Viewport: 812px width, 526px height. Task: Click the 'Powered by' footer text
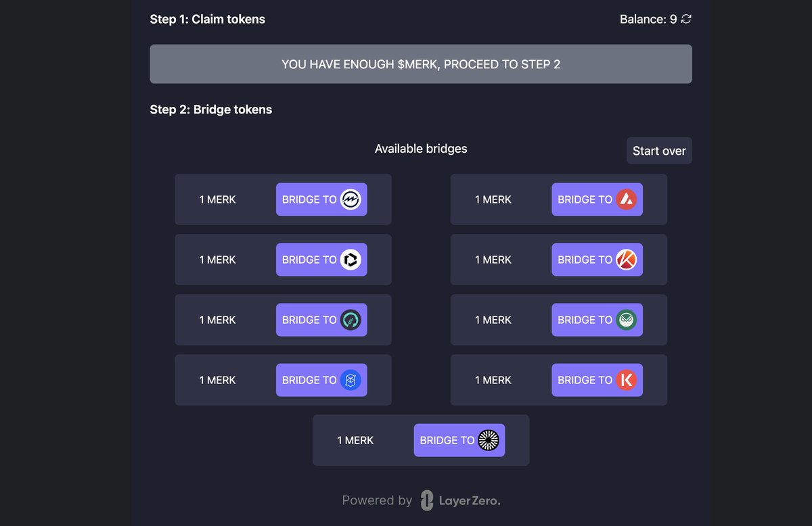[377, 500]
